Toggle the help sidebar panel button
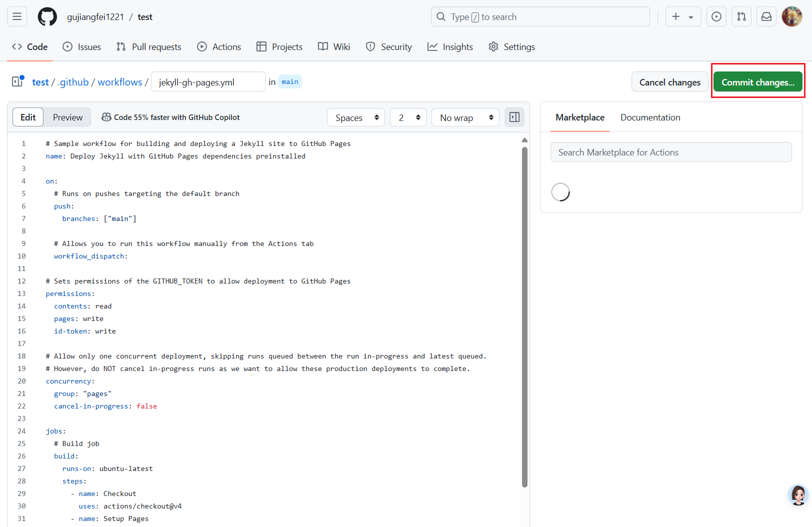Screen dimensions: 812x527 tap(514, 117)
